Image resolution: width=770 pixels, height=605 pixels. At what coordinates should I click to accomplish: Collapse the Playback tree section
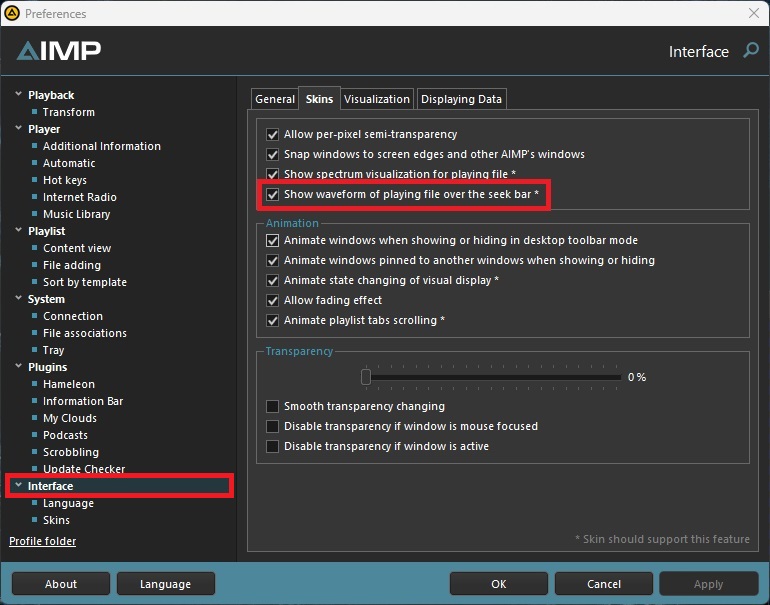click(x=19, y=94)
